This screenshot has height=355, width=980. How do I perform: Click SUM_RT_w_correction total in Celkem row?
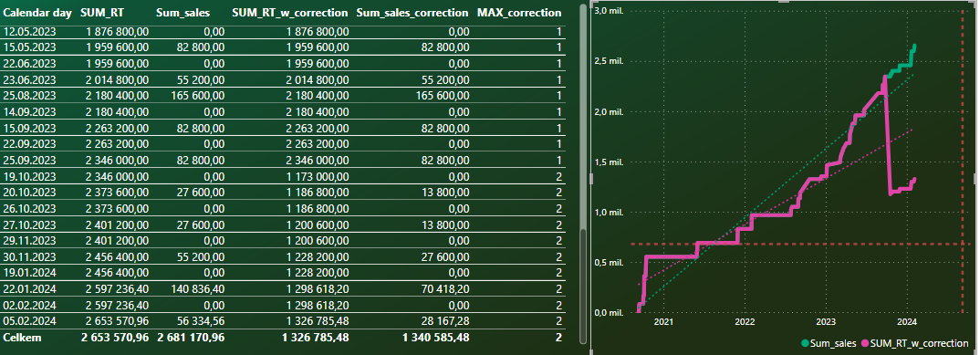(x=315, y=338)
